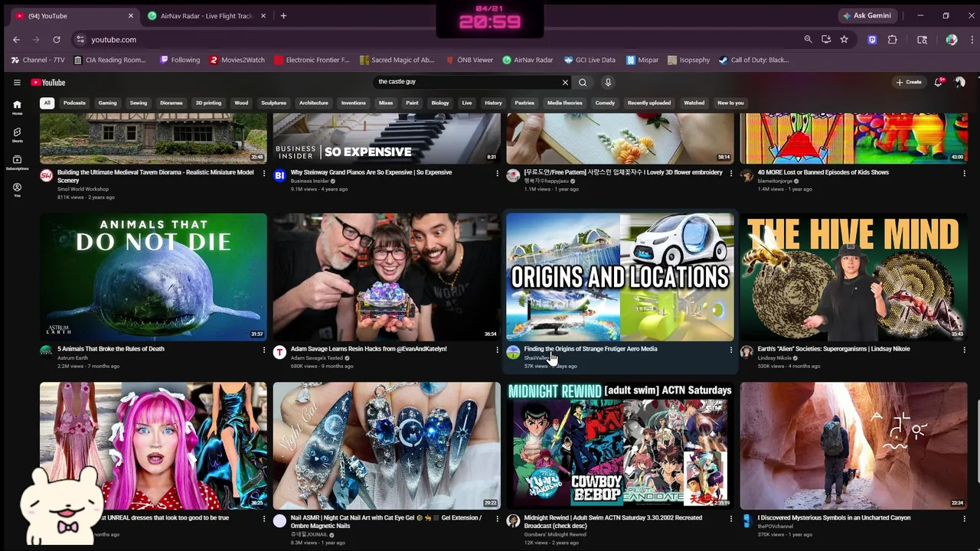Open the YouTube account avatar menu

pyautogui.click(x=960, y=83)
